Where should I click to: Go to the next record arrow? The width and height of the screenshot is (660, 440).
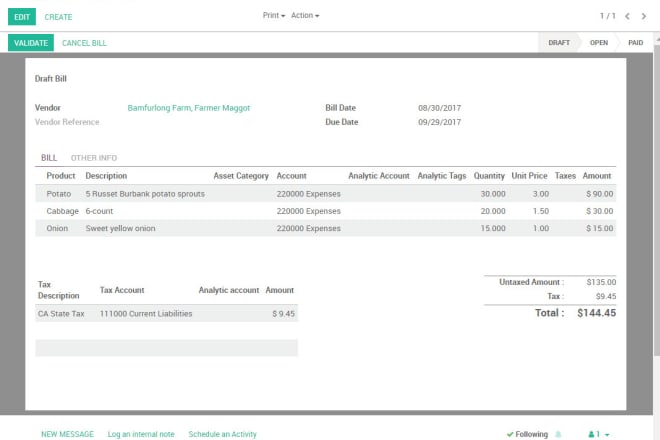644,16
